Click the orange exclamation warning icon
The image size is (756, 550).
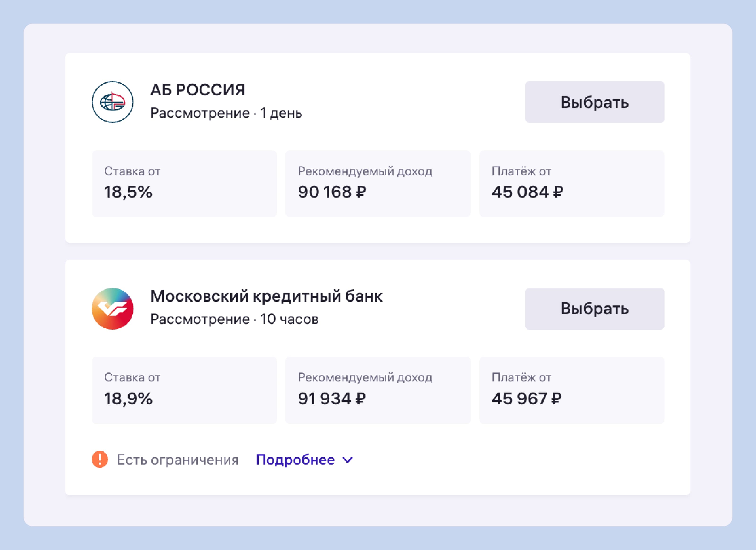pyautogui.click(x=100, y=459)
